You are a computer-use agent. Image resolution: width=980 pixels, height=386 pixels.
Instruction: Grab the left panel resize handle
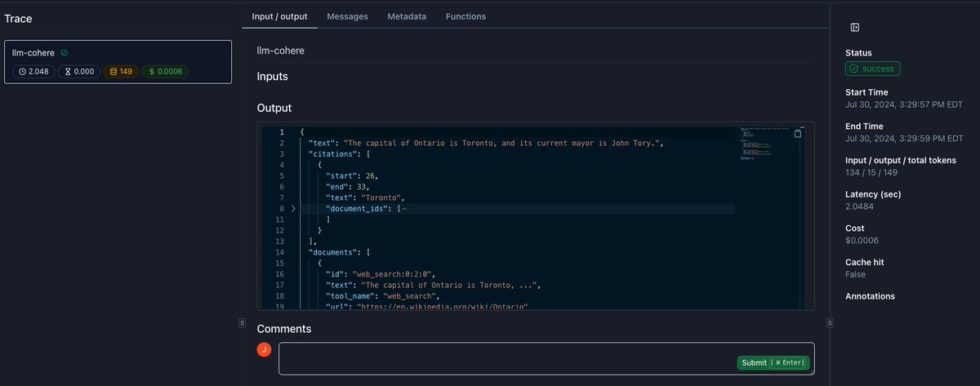[x=242, y=323]
